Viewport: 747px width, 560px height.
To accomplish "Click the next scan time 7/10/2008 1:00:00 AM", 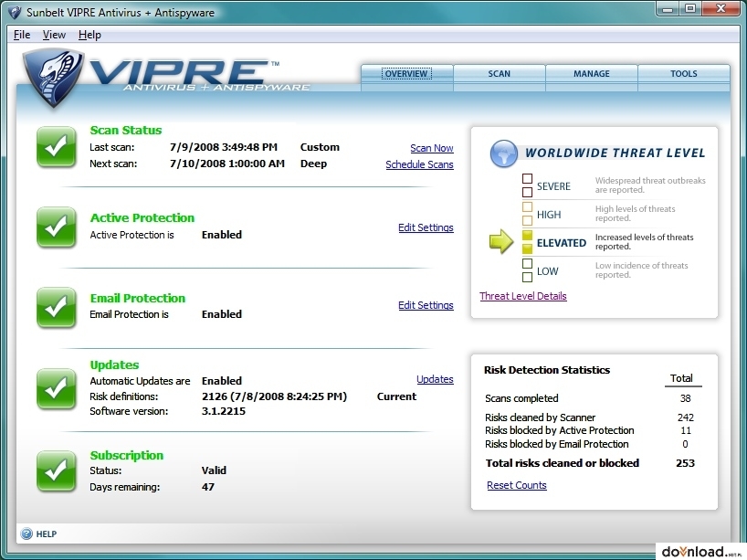I will pyautogui.click(x=227, y=164).
